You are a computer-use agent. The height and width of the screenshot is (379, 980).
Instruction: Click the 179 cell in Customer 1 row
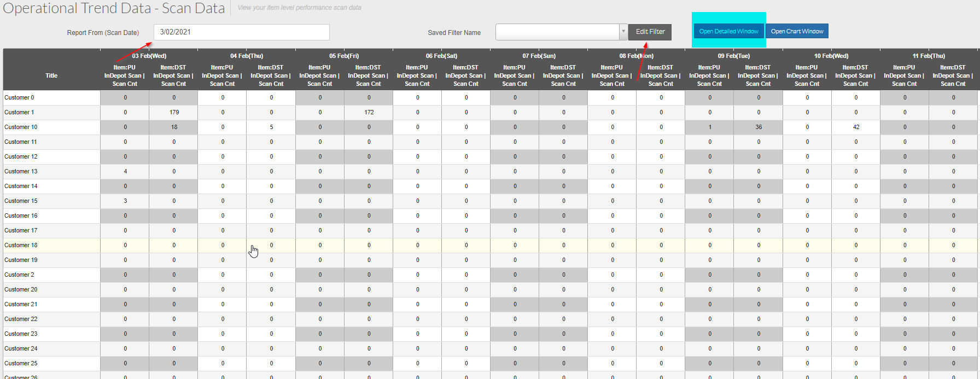(x=174, y=113)
